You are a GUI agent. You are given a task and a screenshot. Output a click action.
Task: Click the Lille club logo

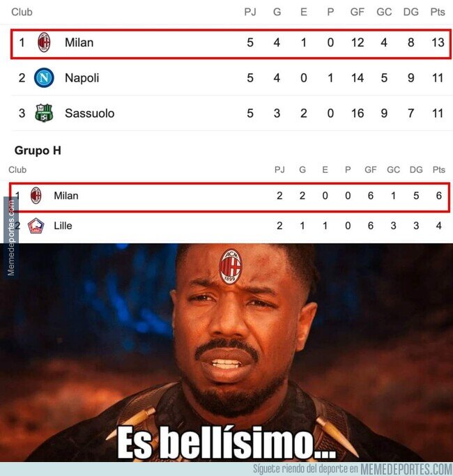[36, 226]
